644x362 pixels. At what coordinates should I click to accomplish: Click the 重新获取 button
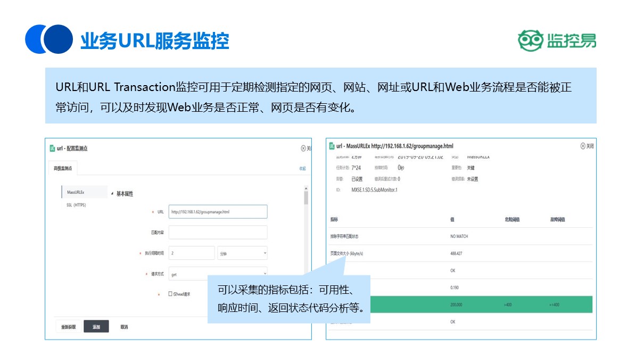[x=69, y=327]
